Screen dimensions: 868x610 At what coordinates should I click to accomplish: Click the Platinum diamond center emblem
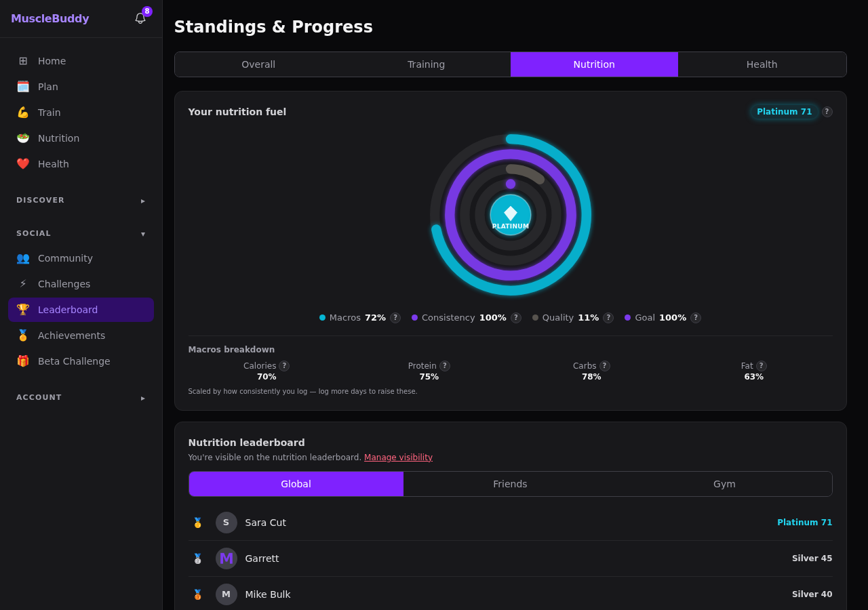point(511,215)
